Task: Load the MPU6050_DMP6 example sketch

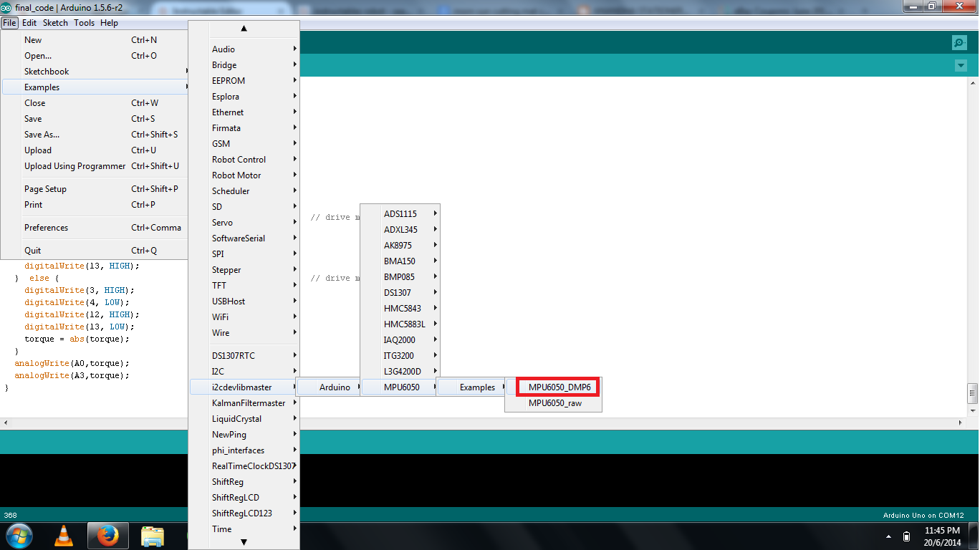Action: [x=554, y=387]
